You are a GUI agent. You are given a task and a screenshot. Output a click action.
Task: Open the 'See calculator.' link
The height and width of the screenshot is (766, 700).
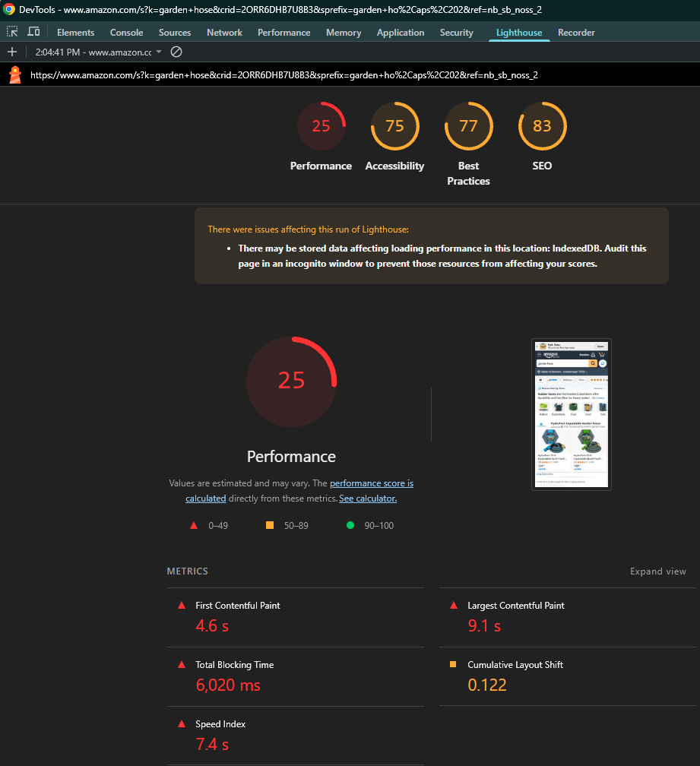point(368,499)
